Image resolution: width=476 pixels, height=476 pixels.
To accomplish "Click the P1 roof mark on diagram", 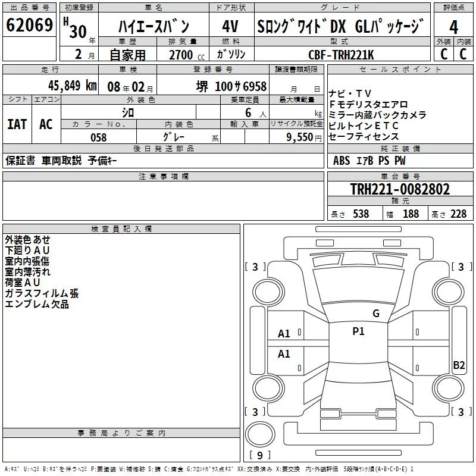I will [358, 332].
